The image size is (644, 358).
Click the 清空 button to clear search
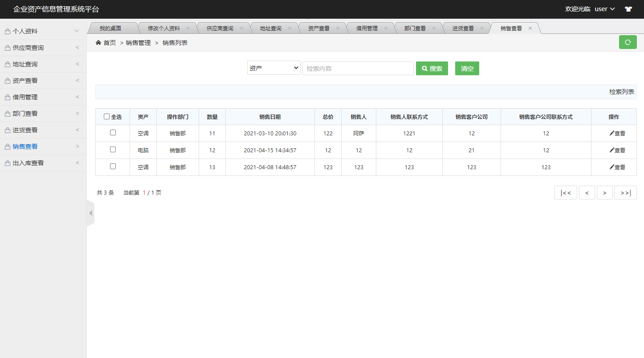click(x=467, y=68)
